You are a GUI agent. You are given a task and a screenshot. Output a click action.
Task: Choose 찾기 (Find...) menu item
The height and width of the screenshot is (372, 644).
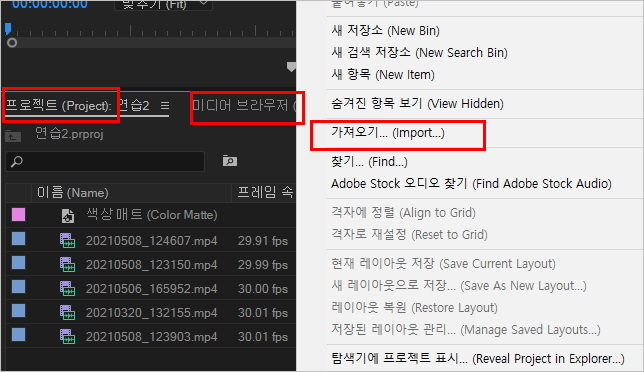(369, 162)
